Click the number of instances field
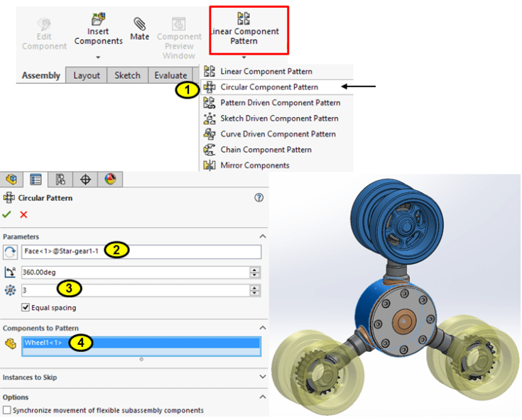 pos(135,290)
